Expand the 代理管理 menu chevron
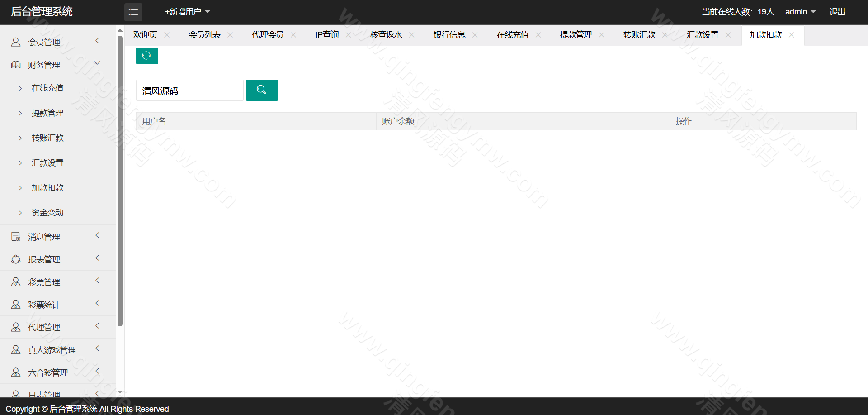The height and width of the screenshot is (415, 868). tap(97, 326)
